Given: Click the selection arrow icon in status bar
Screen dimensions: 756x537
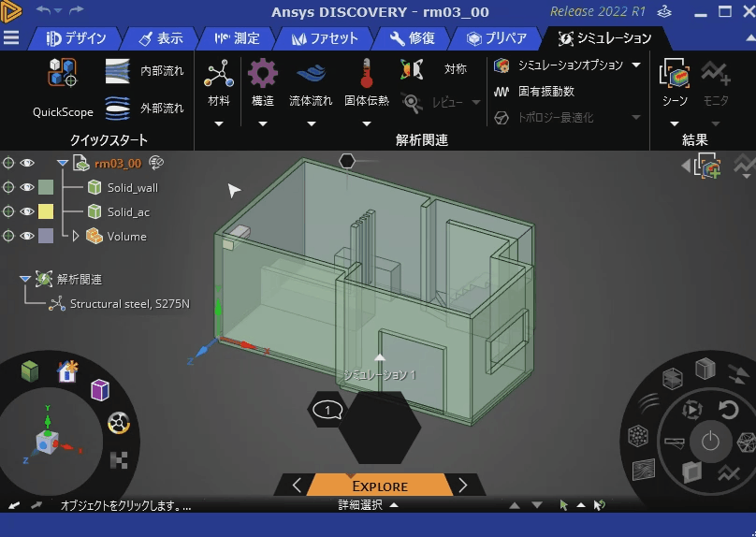Looking at the screenshot, I should pyautogui.click(x=563, y=504).
